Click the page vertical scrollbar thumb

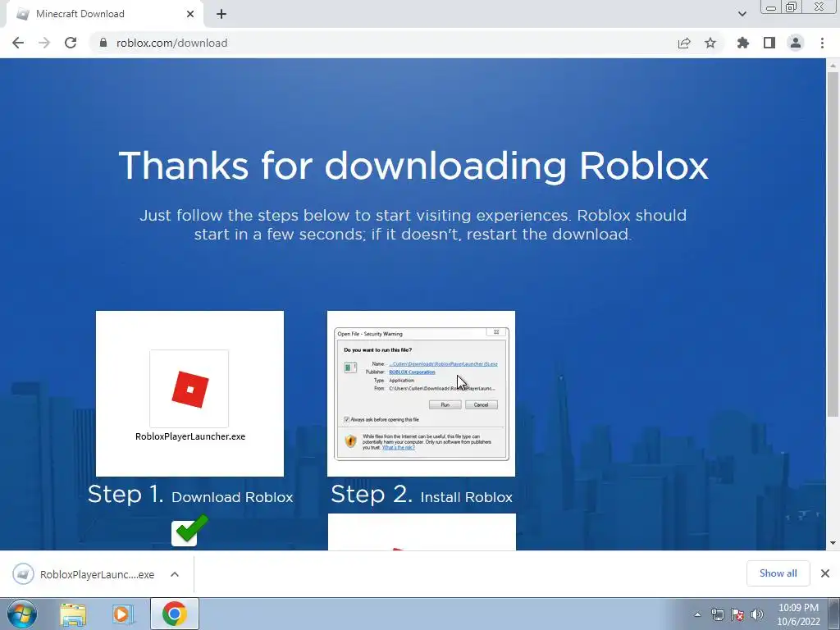(x=833, y=244)
